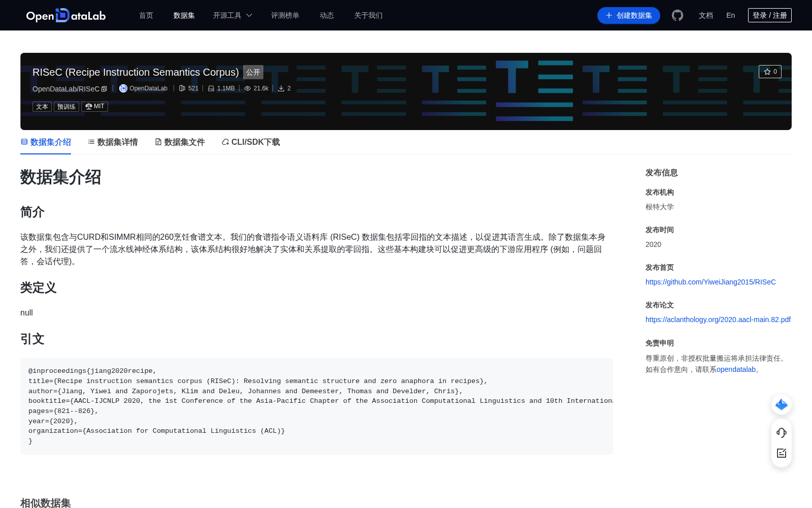Copy the OpenDataLab/RISeC path icon
This screenshot has height=508, width=812.
click(104, 89)
